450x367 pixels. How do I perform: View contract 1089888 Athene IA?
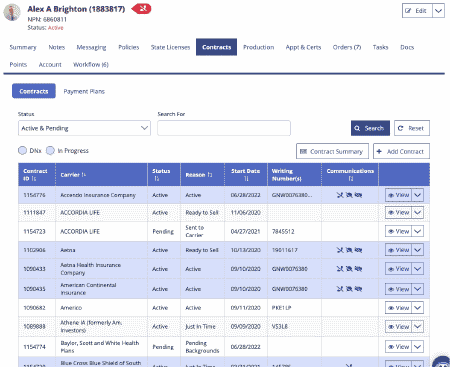coord(398,326)
